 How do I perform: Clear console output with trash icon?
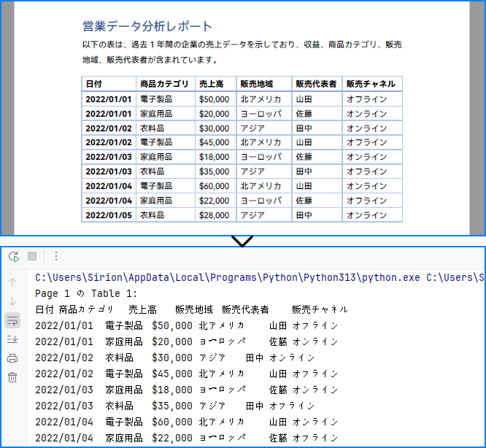point(12,377)
